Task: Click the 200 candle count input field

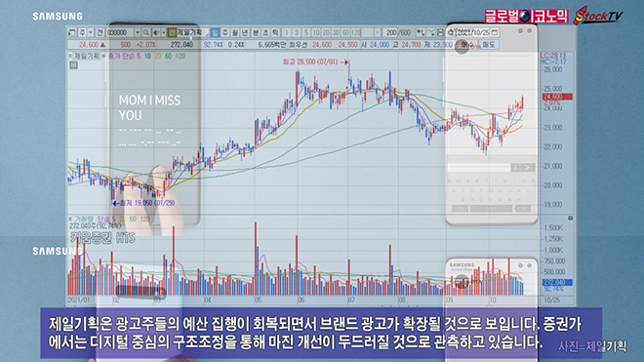Action: pos(391,32)
